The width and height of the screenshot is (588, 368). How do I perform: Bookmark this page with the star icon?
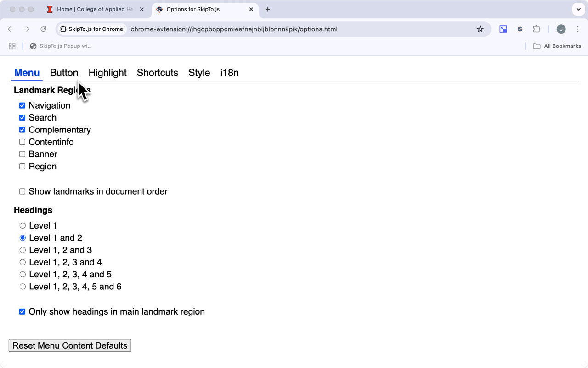click(480, 29)
